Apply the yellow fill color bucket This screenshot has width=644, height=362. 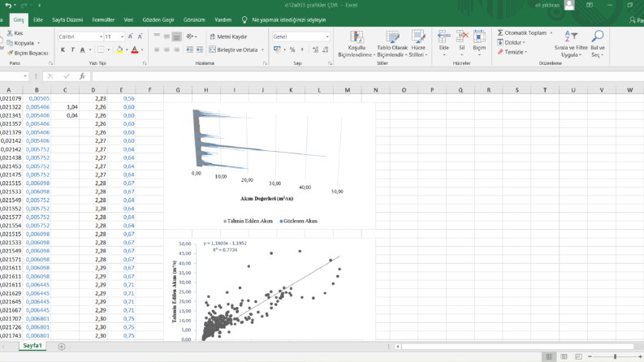(119, 50)
